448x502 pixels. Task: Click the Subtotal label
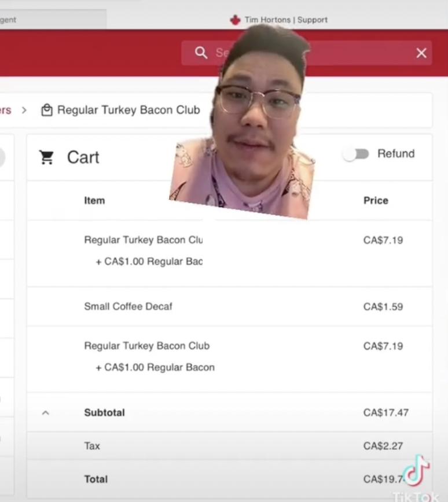[x=104, y=413]
